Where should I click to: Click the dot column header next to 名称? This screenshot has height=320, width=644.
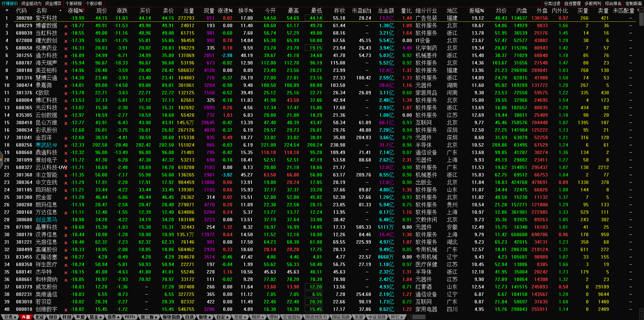pyautogui.click(x=60, y=11)
